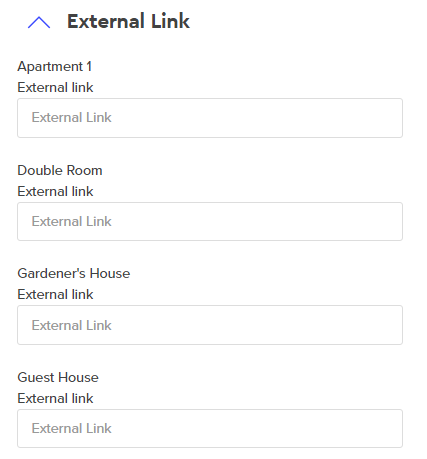Image resolution: width=427 pixels, height=459 pixels.
Task: Click External link label under Double Room
Action: 55,191
